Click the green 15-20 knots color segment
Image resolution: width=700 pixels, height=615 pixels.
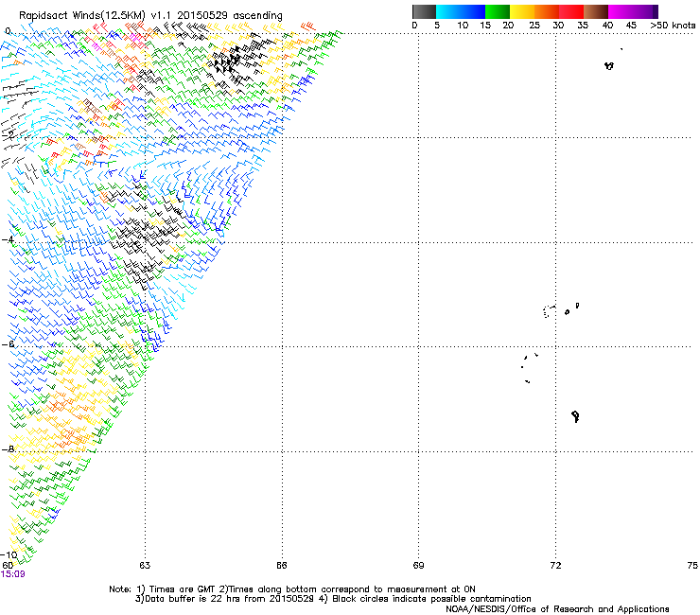tap(498, 11)
